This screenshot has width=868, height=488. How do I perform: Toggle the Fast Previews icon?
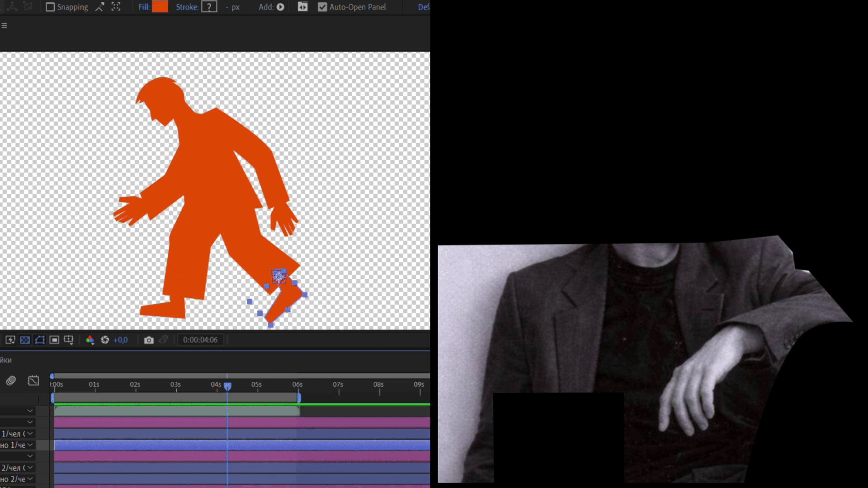[x=10, y=340]
